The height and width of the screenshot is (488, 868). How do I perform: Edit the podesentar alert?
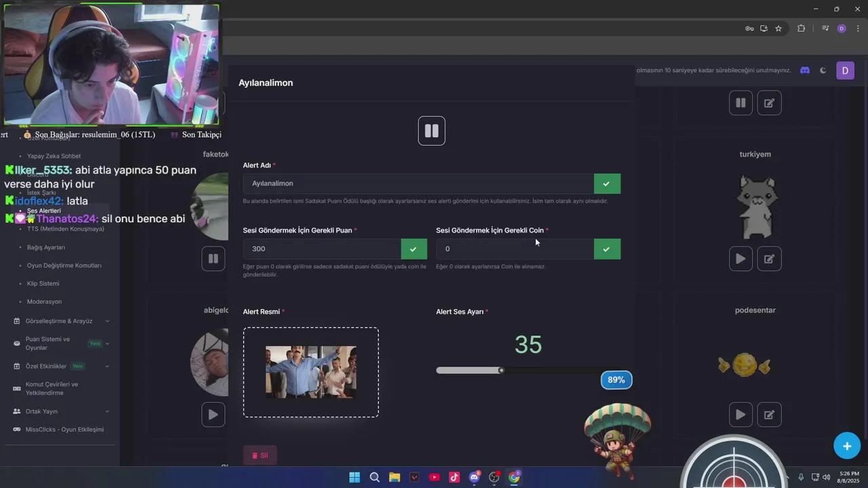(769, 414)
